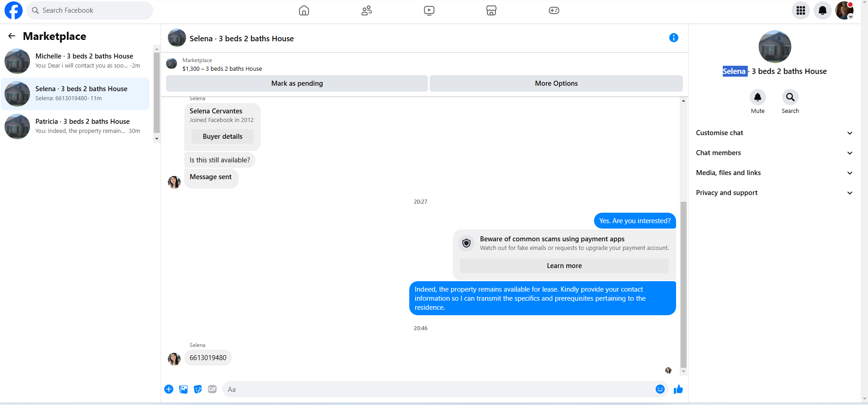Expand the Customise chat section
The image size is (868, 405).
coord(774,133)
